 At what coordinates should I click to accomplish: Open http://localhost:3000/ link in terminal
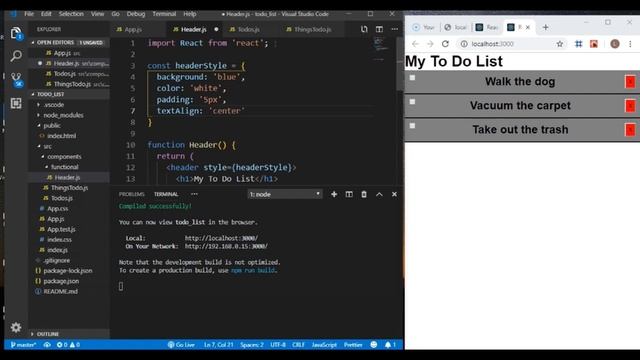[221, 238]
